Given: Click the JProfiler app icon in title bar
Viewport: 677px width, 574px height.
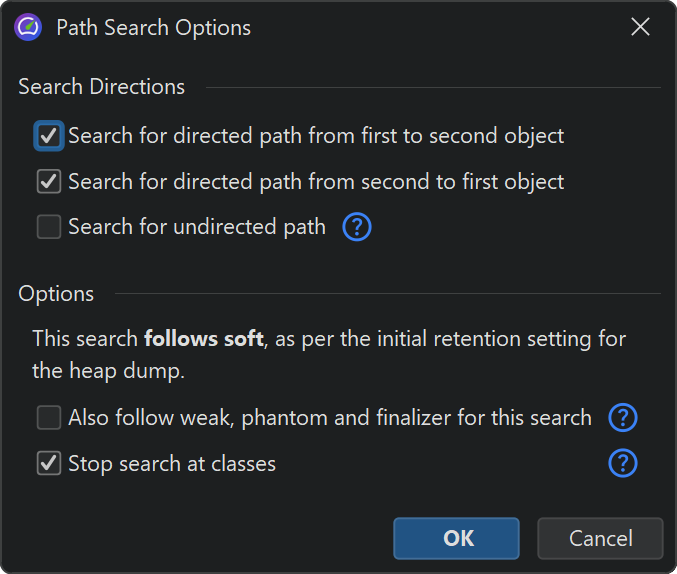Looking at the screenshot, I should [28, 27].
